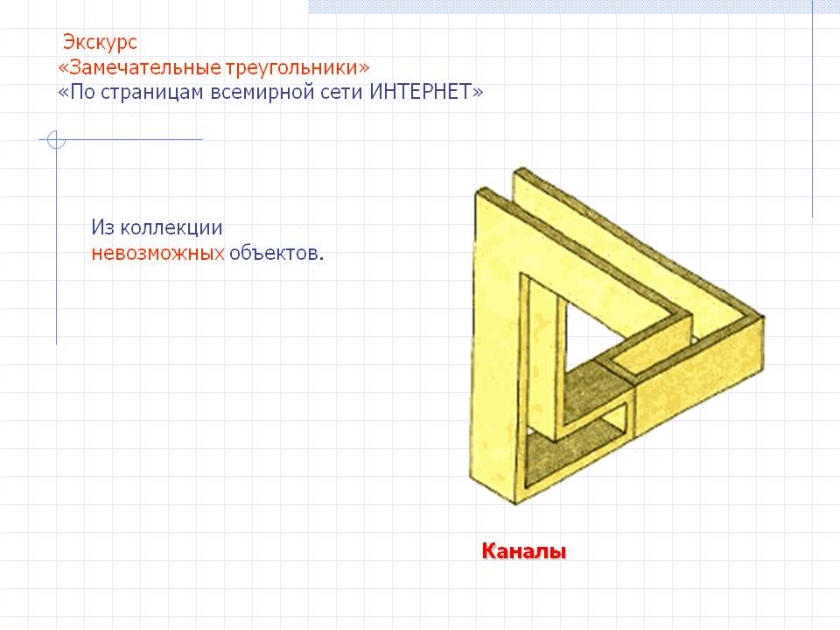The height and width of the screenshot is (630, 840).
Task: Click the circle crosshair marker on left
Action: pos(56,139)
